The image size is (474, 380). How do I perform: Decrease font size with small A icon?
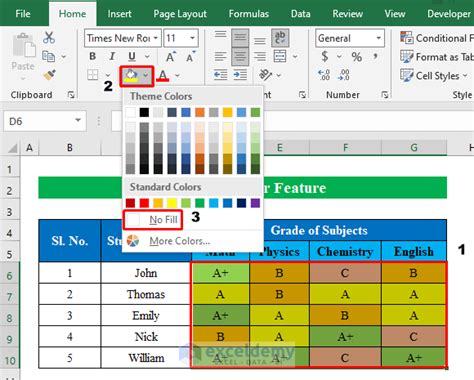[x=190, y=57]
